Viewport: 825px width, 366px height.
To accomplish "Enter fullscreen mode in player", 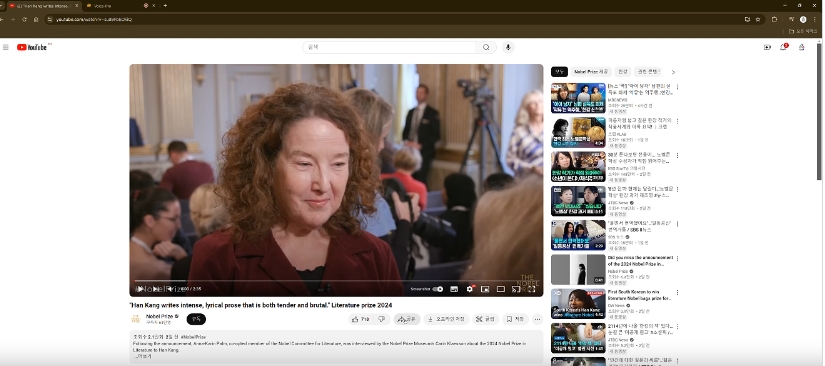I will (532, 289).
